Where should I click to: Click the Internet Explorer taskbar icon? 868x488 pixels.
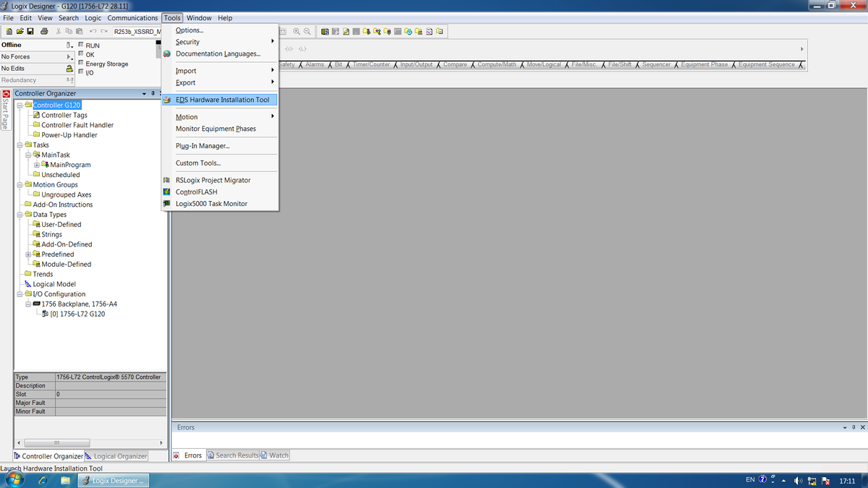43,480
